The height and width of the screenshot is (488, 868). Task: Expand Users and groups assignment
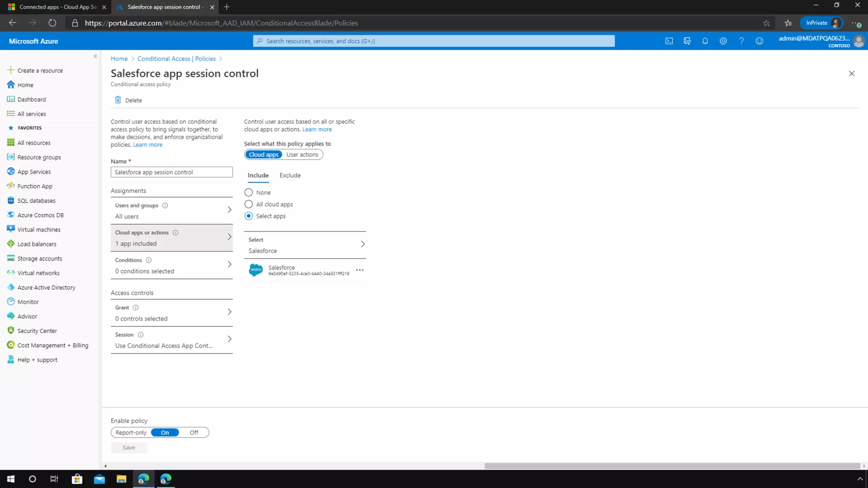click(x=229, y=210)
